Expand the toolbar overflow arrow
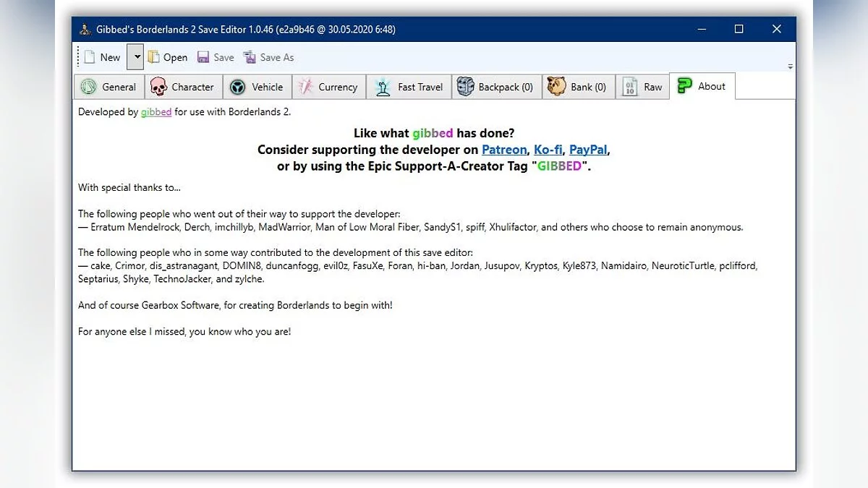This screenshot has height=488, width=868. coord(790,66)
